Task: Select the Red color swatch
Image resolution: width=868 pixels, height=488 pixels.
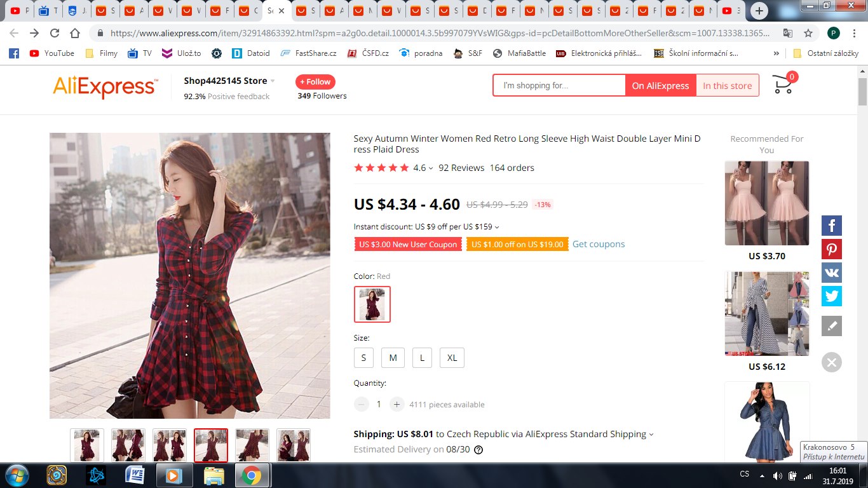Action: point(372,304)
